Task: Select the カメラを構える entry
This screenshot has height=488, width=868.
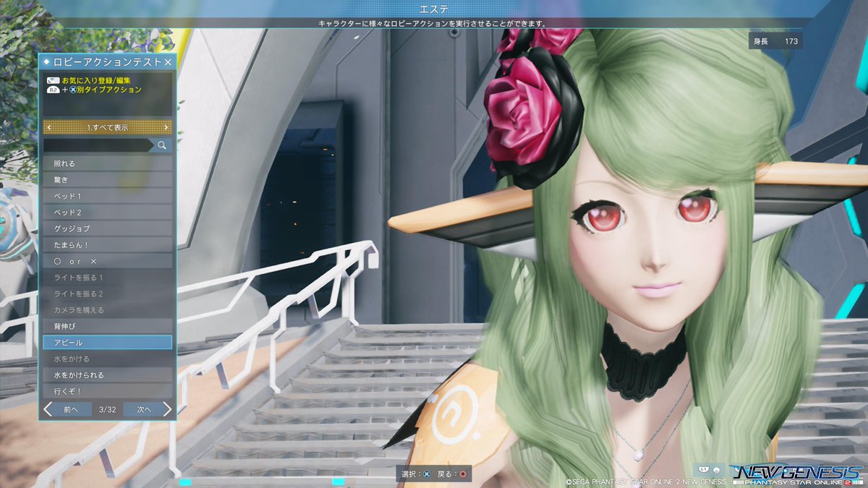Action: 108,310
